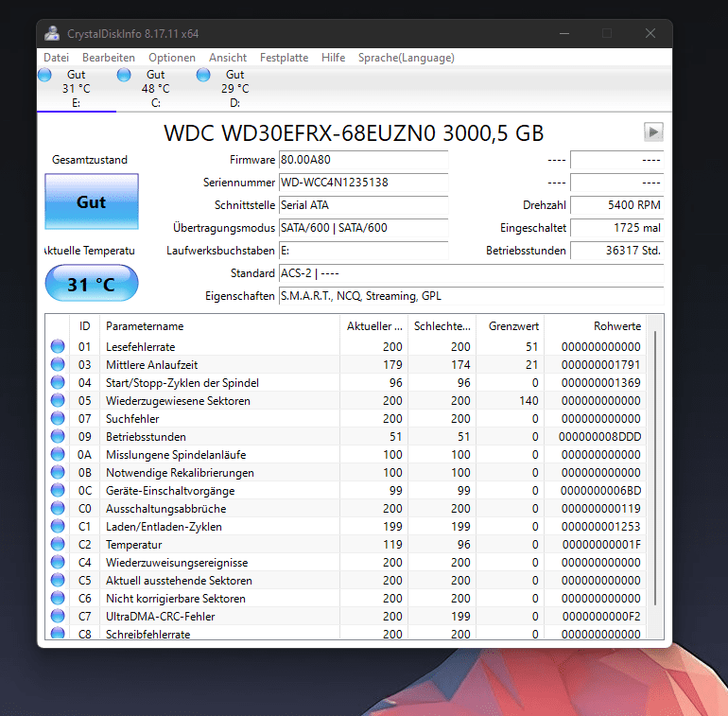
Task: Click the Firmware field 80.00A80
Action: pyautogui.click(x=364, y=160)
